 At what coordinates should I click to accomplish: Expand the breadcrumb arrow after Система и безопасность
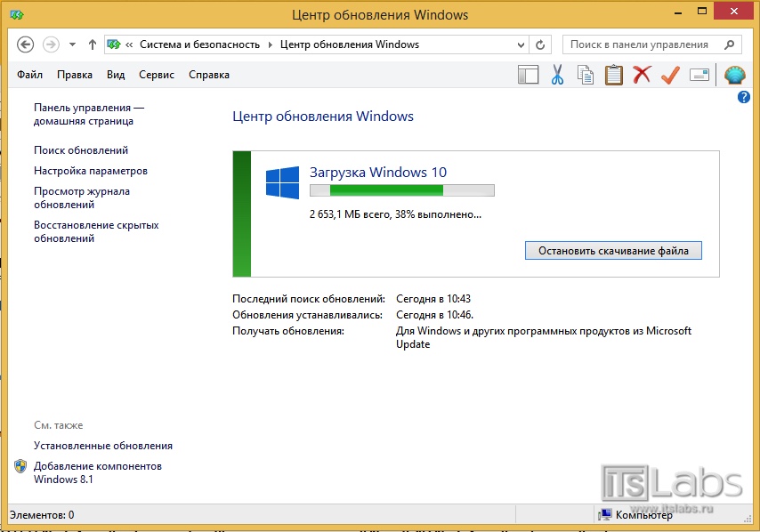pos(270,45)
